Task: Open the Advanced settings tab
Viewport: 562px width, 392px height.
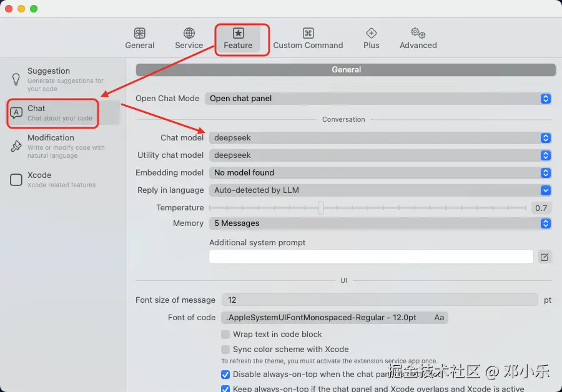Action: (418, 38)
